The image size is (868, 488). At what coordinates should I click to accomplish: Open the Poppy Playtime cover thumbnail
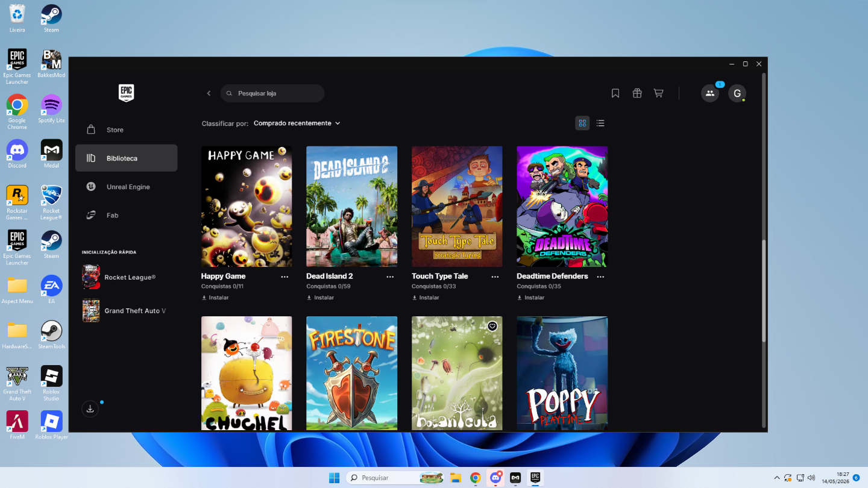coord(562,374)
